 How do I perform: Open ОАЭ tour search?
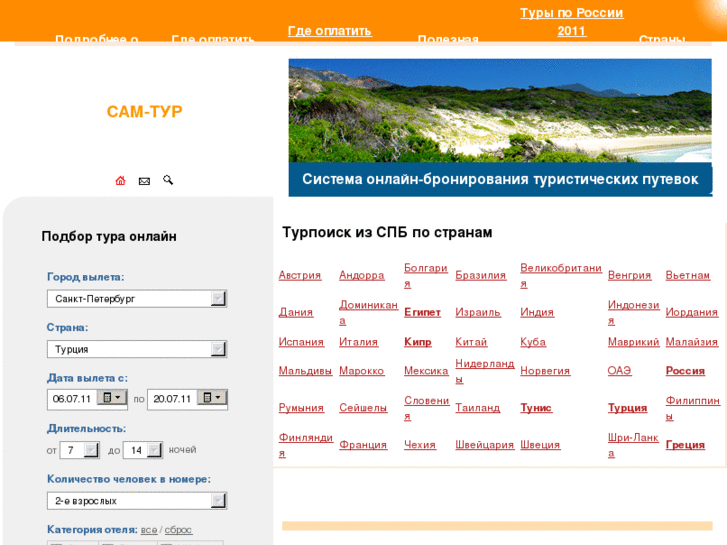pyautogui.click(x=620, y=371)
